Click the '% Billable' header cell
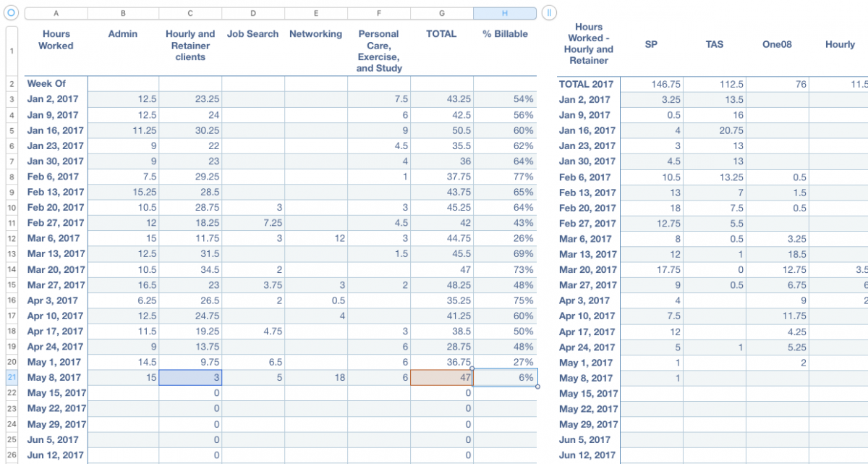 click(x=505, y=51)
